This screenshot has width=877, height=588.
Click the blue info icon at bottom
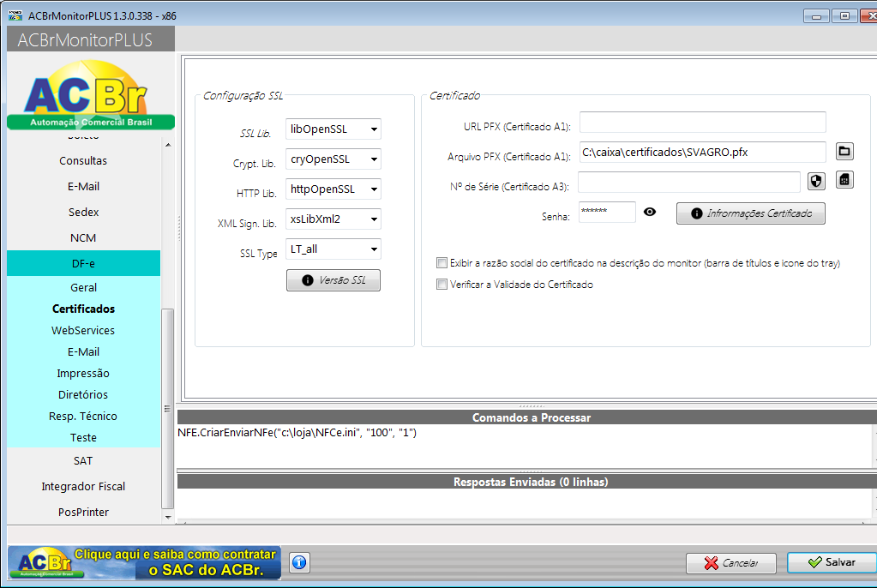[x=299, y=562]
